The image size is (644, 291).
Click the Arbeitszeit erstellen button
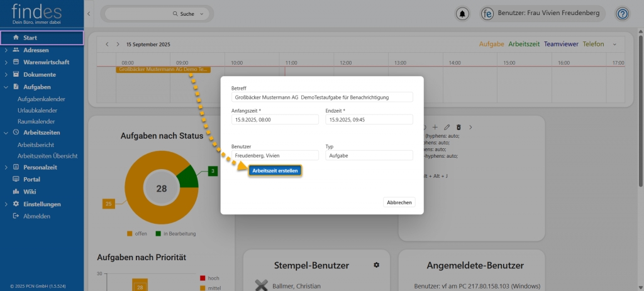pyautogui.click(x=275, y=170)
